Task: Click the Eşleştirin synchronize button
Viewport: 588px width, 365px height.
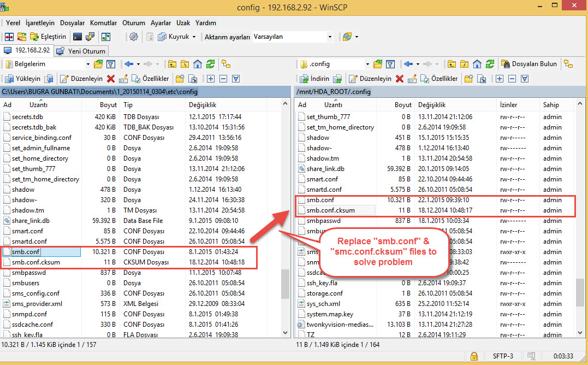Action: coord(48,37)
